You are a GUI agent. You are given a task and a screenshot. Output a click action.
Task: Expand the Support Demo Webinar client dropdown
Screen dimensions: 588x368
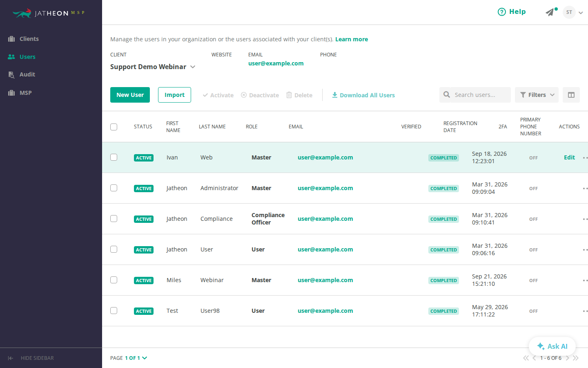[x=153, y=67]
